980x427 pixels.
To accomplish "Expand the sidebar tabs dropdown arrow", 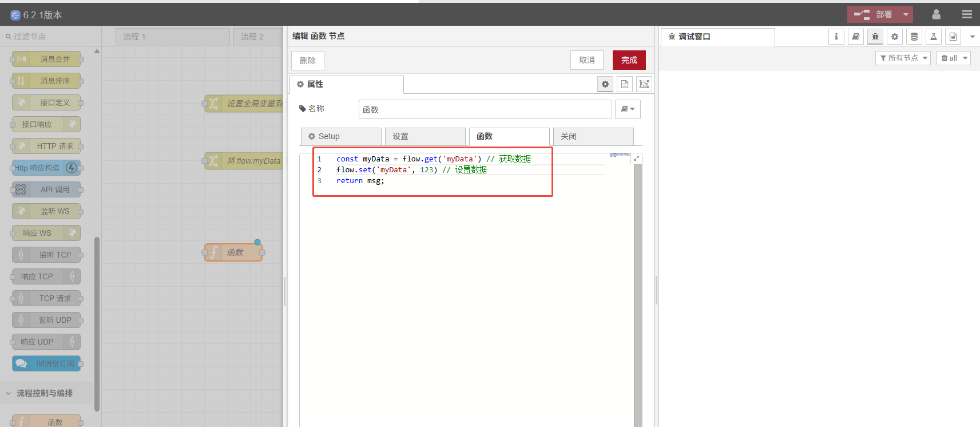I will coord(973,37).
